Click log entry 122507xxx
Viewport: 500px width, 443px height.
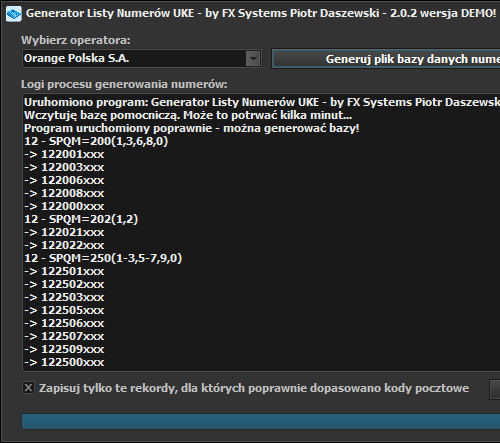[64, 336]
